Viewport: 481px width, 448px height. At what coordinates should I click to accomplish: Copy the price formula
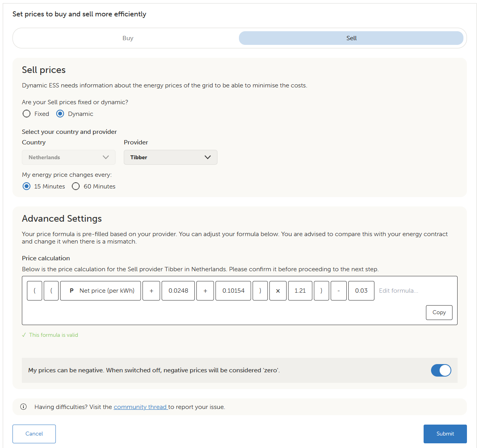(439, 313)
